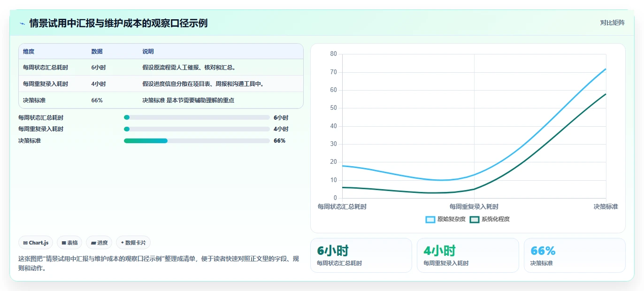The width and height of the screenshot is (644, 291).
Task: Click description 决策标准 是本节需要辅助理解的重点
Action: pos(188,100)
